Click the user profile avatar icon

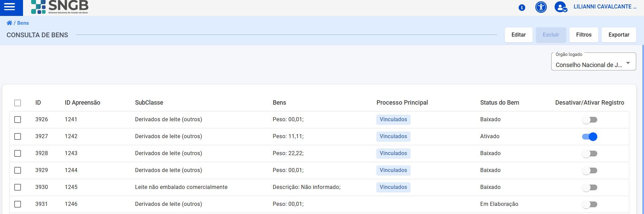coord(560,7)
